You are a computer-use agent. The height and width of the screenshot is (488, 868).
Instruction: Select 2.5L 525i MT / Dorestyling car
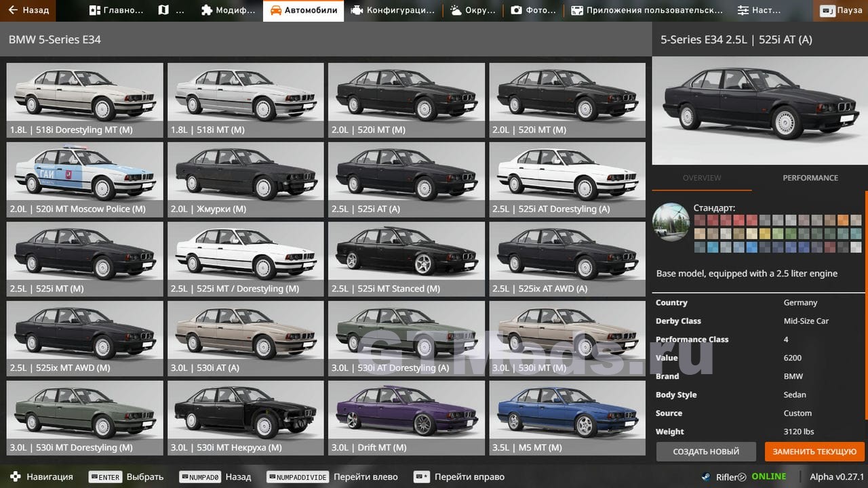coord(245,260)
